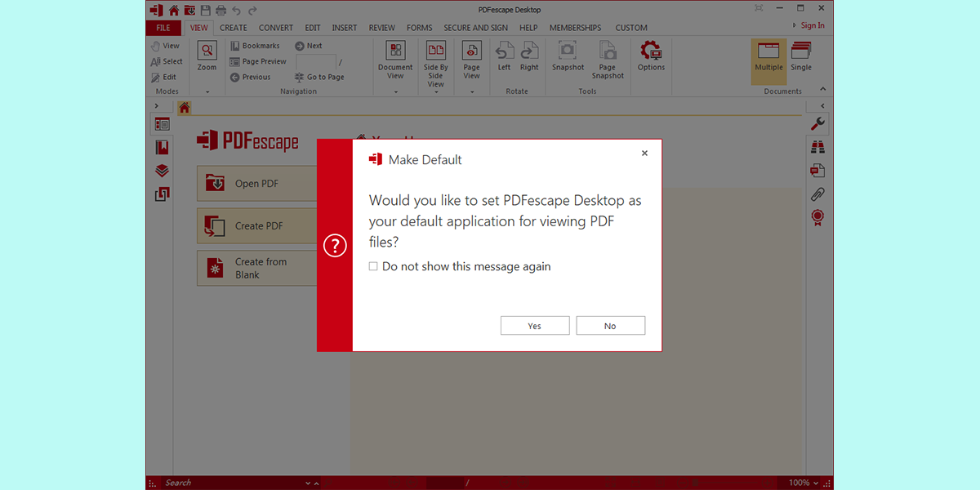Image resolution: width=980 pixels, height=490 pixels.
Task: Open the Document View dropdown chevron
Action: pyautogui.click(x=395, y=93)
